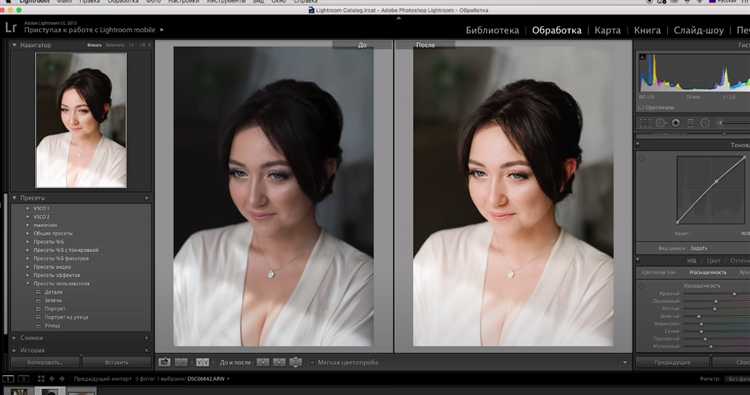Select Fit zoom level in Navigator

click(x=94, y=45)
